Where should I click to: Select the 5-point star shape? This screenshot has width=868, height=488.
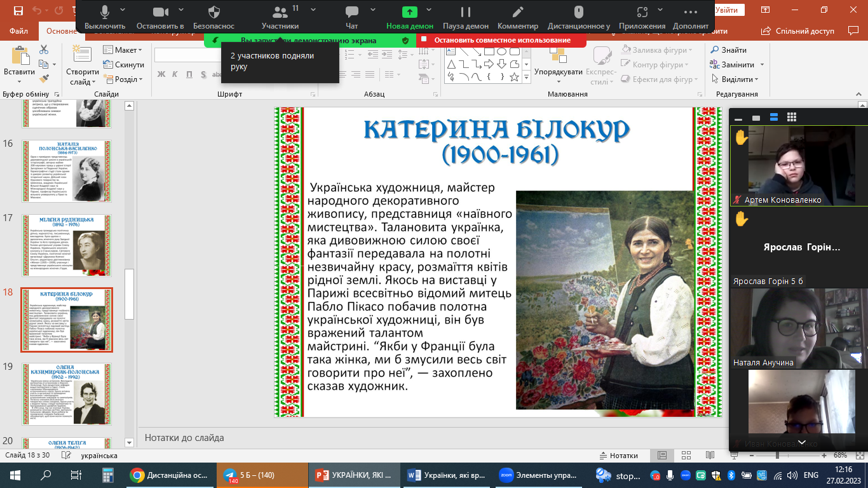pyautogui.click(x=514, y=77)
